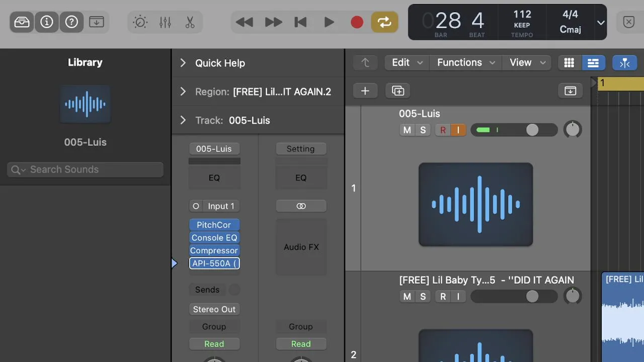The width and height of the screenshot is (644, 362).
Task: Click the 005-Luis track volume slider
Action: pyautogui.click(x=514, y=130)
